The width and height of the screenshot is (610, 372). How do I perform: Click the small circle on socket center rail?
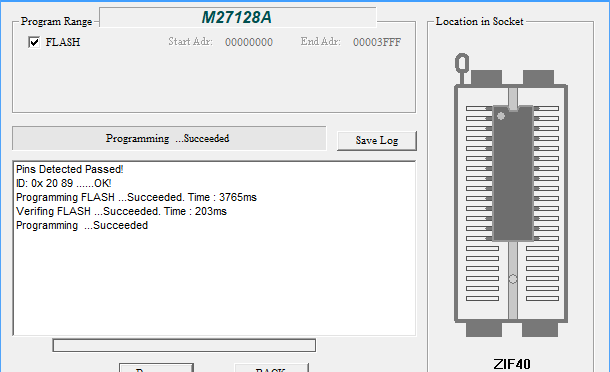pyautogui.click(x=513, y=279)
